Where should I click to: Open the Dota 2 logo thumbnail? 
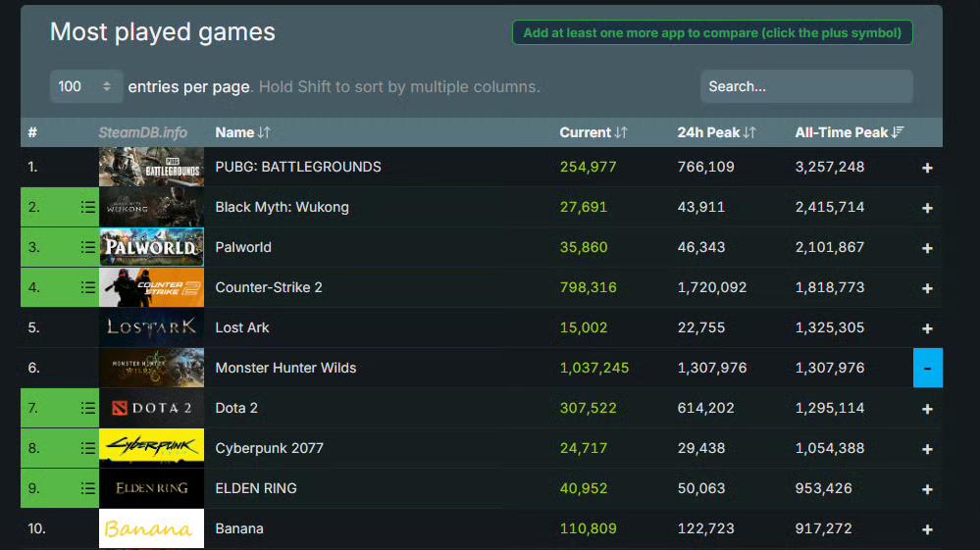coord(151,408)
